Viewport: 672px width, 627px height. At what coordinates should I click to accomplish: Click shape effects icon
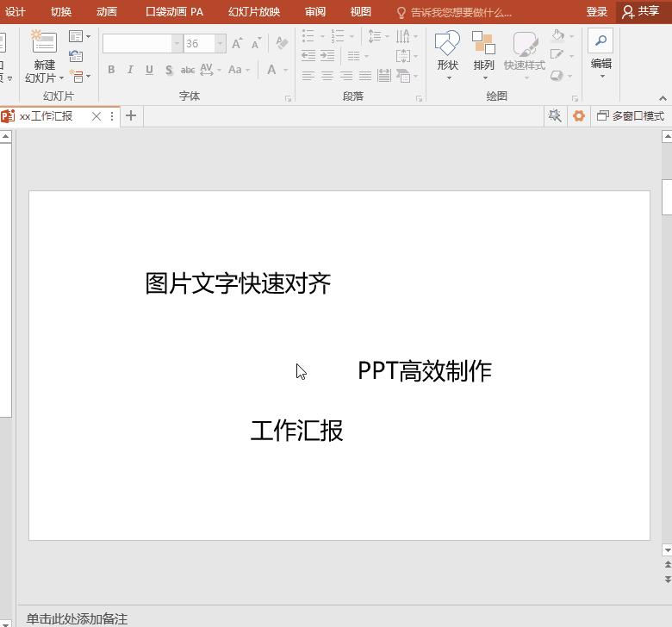[x=557, y=76]
